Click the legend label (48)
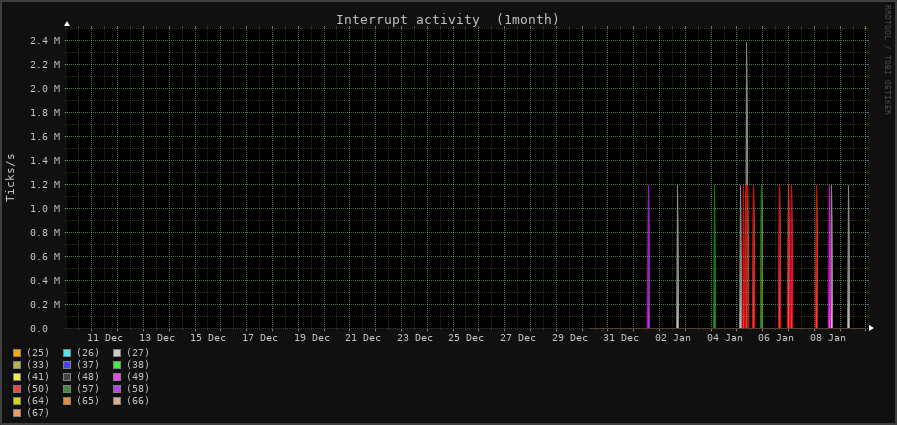Viewport: 897px width, 425px height. tap(88, 377)
